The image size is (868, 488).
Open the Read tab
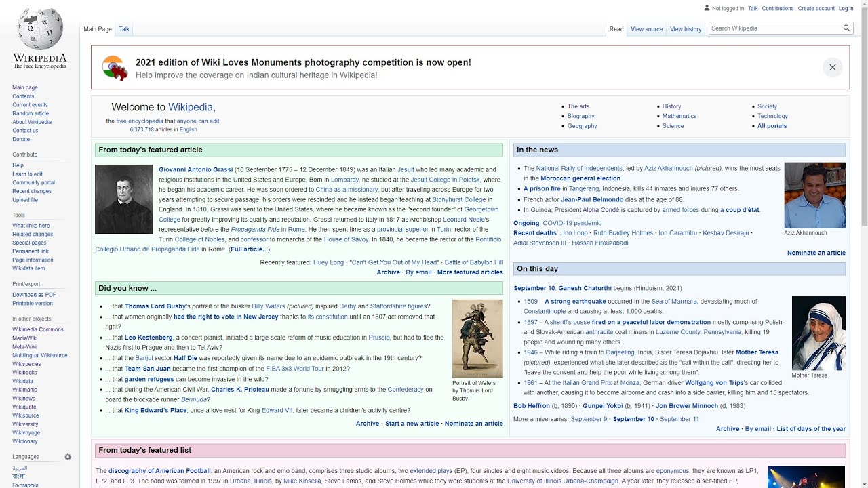(616, 29)
